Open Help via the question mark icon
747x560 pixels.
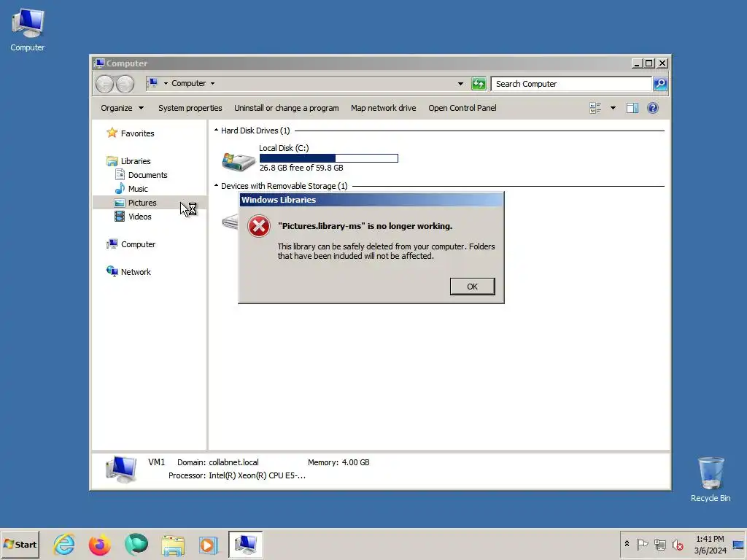[x=653, y=108]
